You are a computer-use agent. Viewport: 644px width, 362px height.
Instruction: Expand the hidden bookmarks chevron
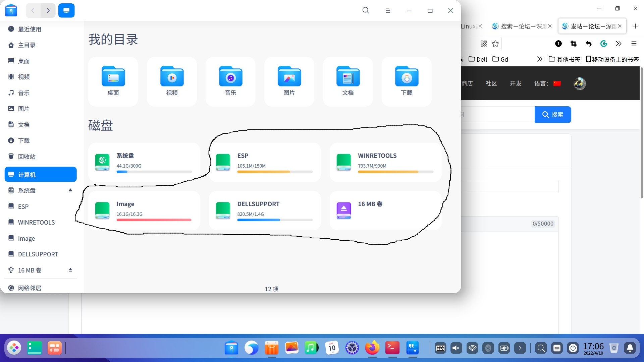coord(539,59)
